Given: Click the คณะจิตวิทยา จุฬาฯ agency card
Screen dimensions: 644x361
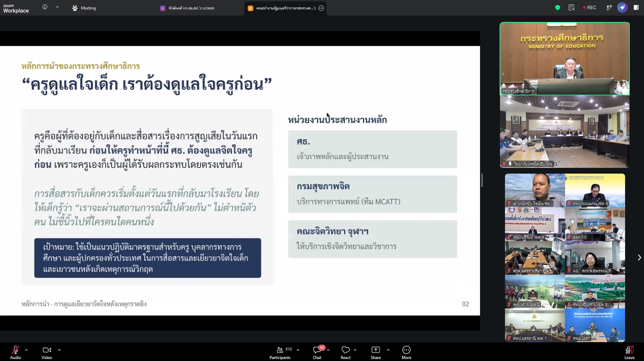Looking at the screenshot, I should point(373,239).
